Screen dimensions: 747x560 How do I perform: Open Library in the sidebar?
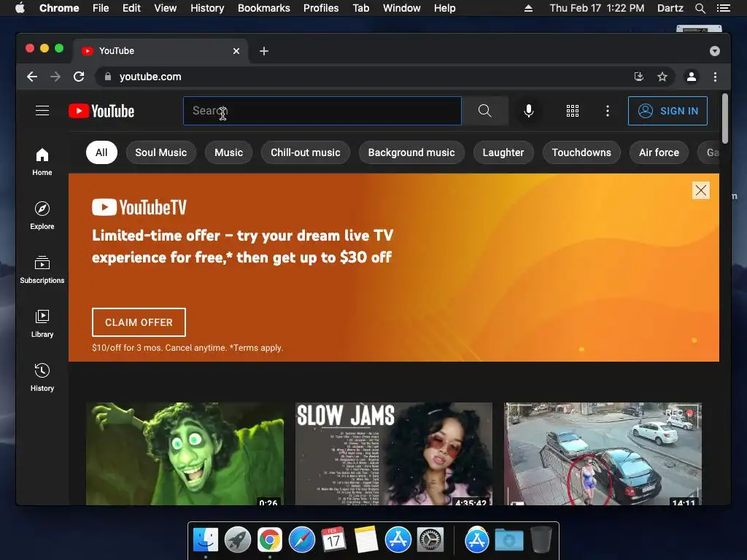pyautogui.click(x=42, y=324)
